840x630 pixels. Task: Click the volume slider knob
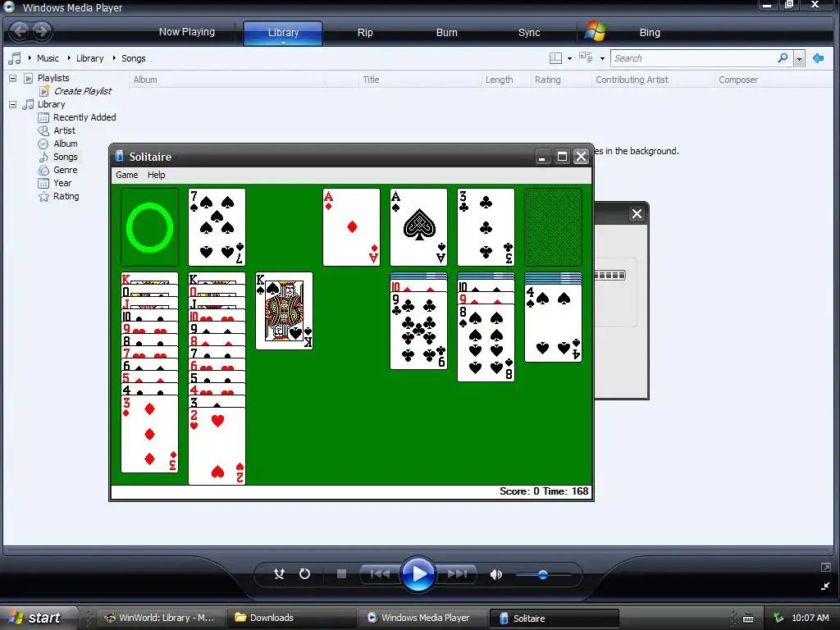click(x=543, y=575)
